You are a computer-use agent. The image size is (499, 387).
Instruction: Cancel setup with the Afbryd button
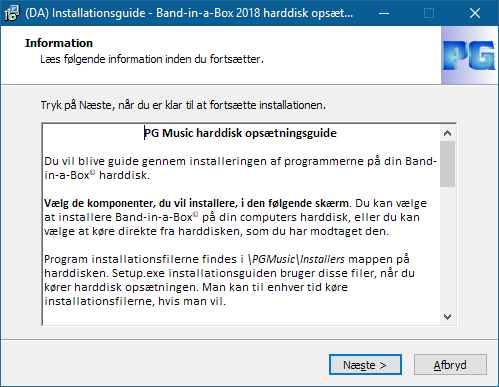coord(450,365)
